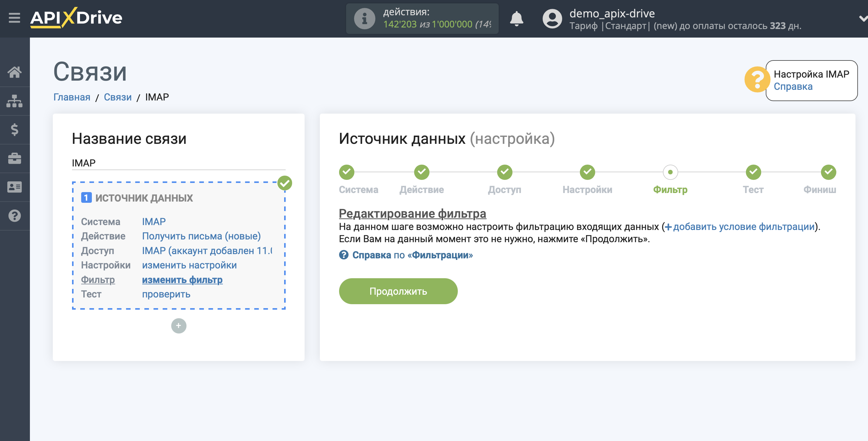Click изменить фильтр link
Screen dimensions: 868x441
(182, 279)
